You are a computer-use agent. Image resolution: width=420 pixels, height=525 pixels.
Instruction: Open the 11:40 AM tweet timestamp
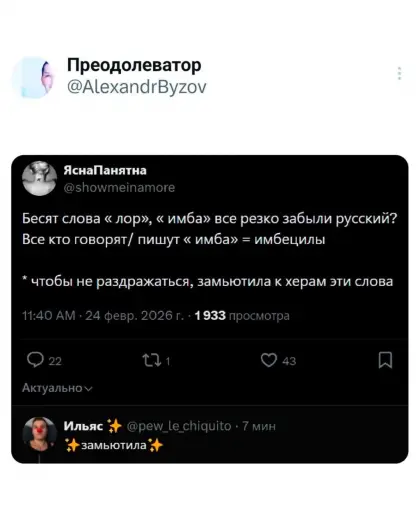103,315
